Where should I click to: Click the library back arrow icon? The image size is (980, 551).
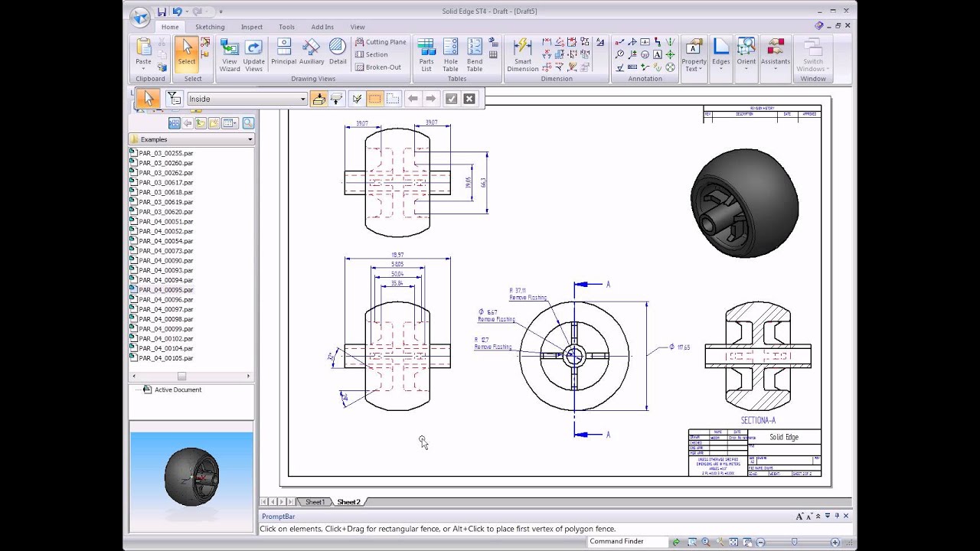(187, 123)
